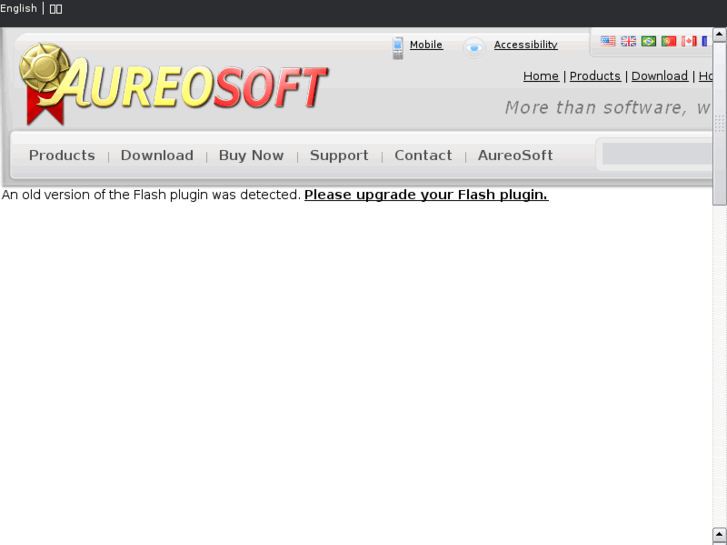Open AureoSoft menu item
Image resolution: width=727 pixels, height=545 pixels.
tap(515, 155)
